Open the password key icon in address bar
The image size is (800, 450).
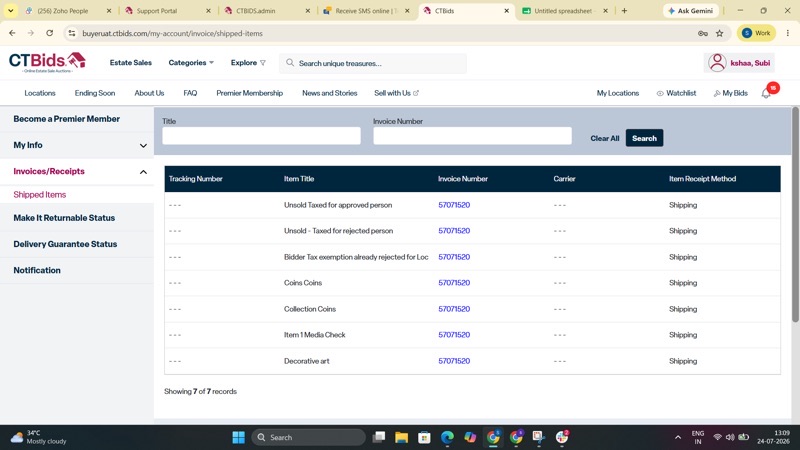(703, 33)
